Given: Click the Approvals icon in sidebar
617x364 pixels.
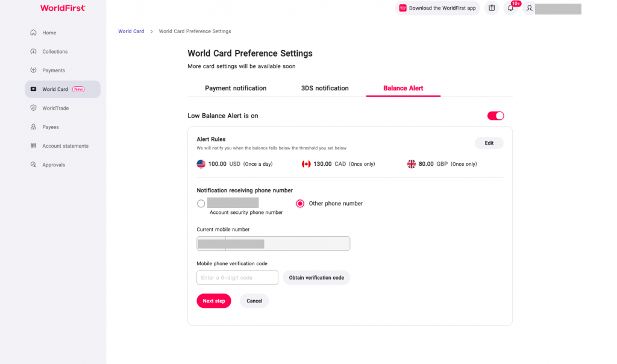Looking at the screenshot, I should (x=34, y=165).
